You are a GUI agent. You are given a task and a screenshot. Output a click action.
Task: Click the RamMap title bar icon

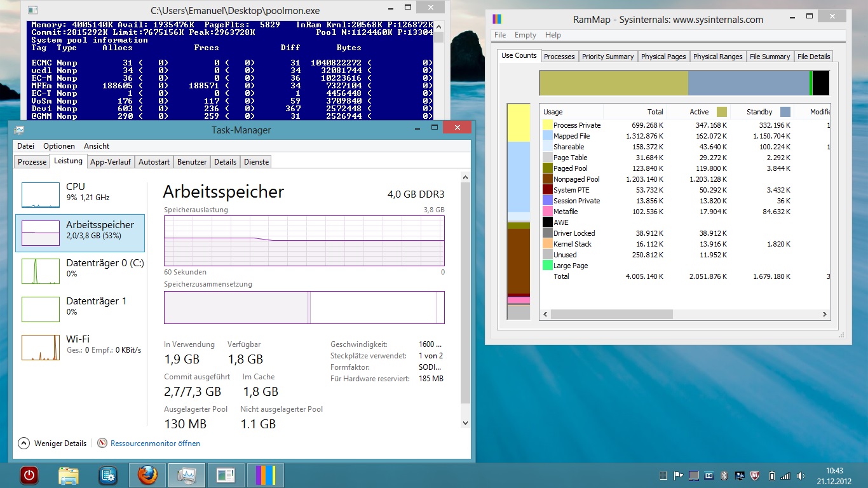[x=497, y=19]
